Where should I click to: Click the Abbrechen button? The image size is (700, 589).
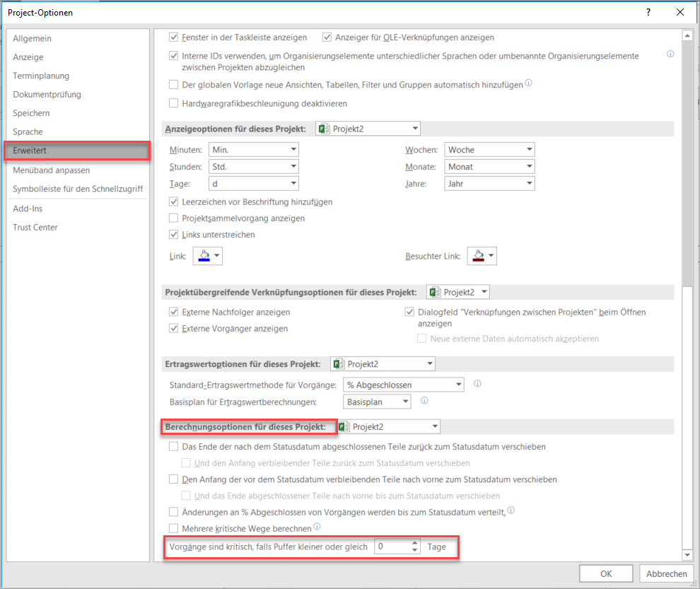[x=665, y=573]
